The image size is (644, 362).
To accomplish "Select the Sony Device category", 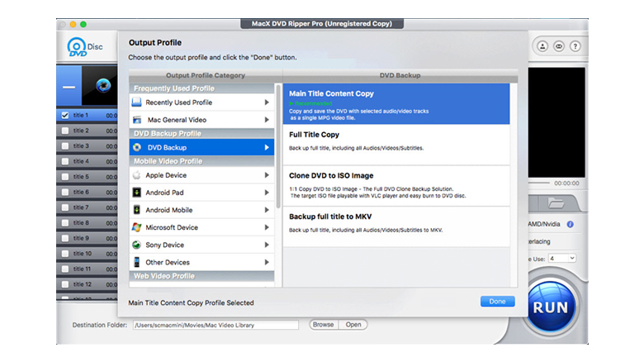I will pos(201,245).
